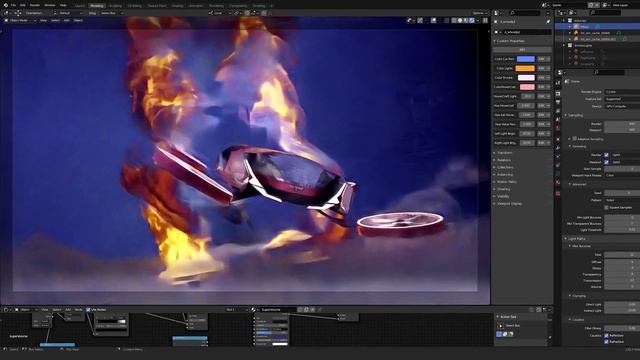Open the Device dropdown
The width and height of the screenshot is (640, 360).
[622, 106]
